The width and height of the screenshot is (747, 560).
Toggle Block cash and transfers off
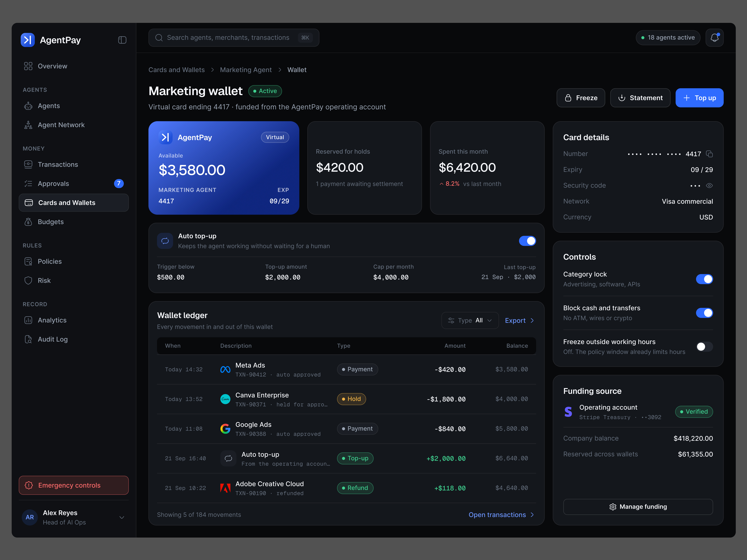[x=704, y=313]
